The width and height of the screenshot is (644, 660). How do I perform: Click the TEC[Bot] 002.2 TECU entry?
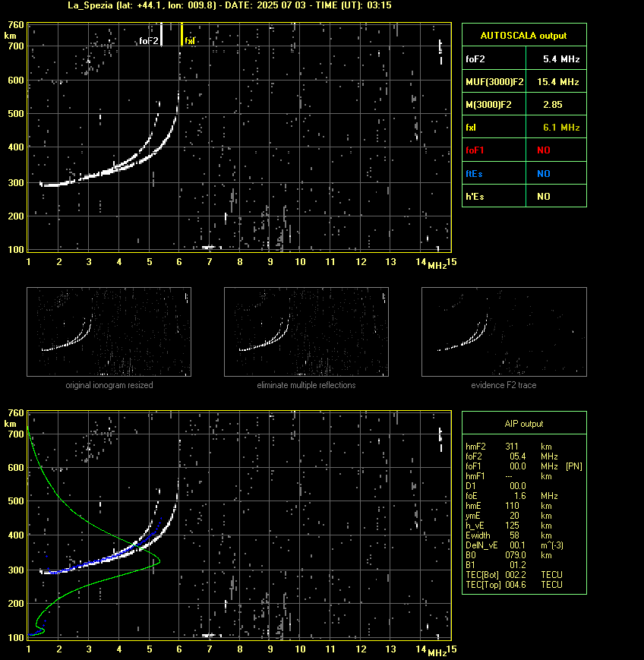coord(514,574)
